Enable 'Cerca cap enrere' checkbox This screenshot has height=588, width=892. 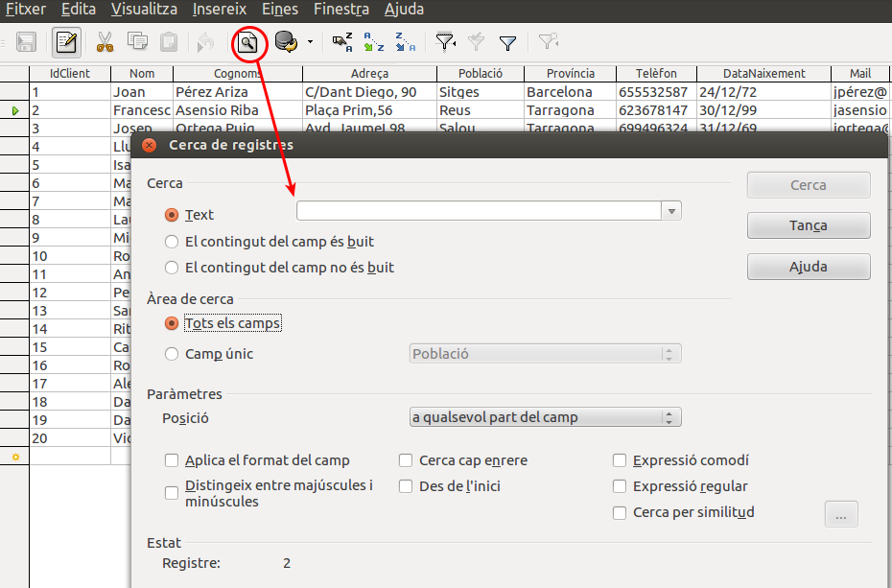[407, 460]
